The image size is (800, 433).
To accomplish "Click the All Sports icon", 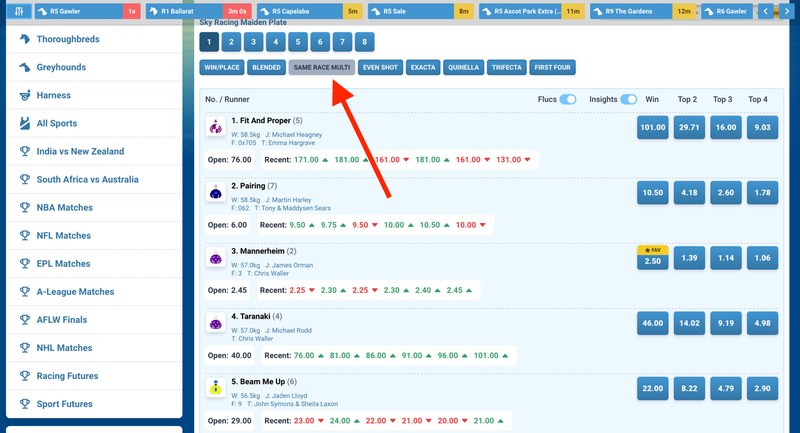I will [x=24, y=123].
